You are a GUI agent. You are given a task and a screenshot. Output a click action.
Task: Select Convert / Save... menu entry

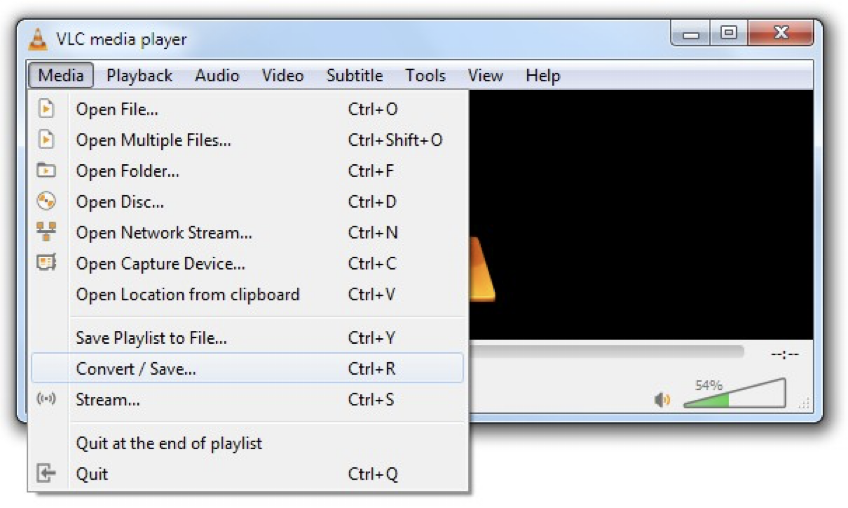247,368
